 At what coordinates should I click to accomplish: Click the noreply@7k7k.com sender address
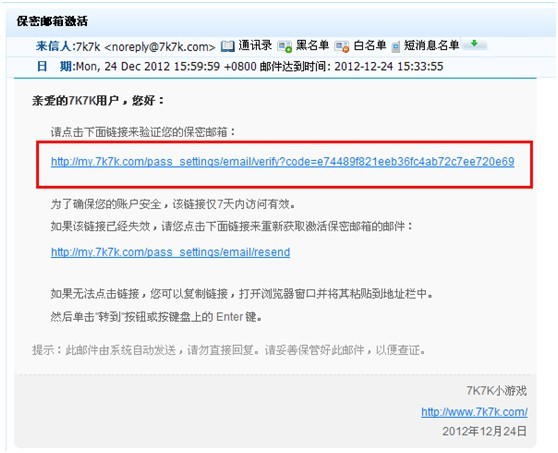tap(160, 47)
